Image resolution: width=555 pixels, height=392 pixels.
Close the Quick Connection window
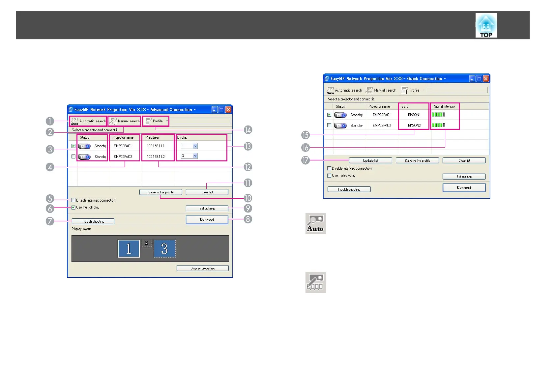click(486, 78)
